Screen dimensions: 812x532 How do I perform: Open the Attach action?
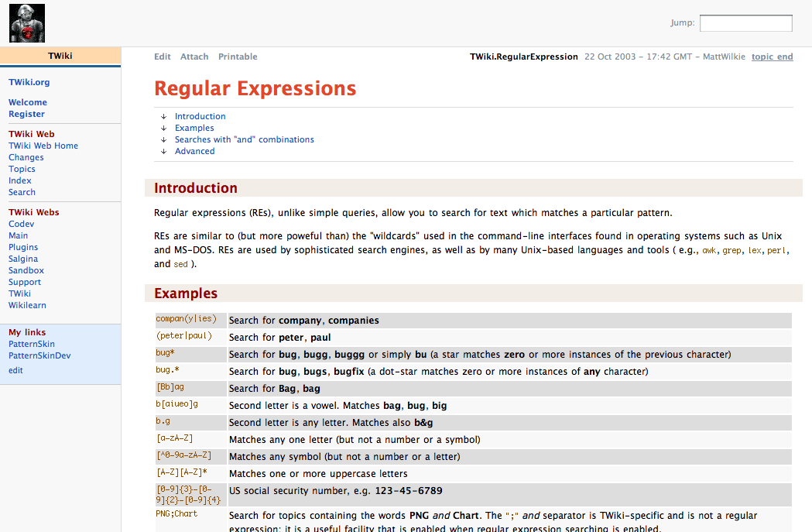coord(194,57)
